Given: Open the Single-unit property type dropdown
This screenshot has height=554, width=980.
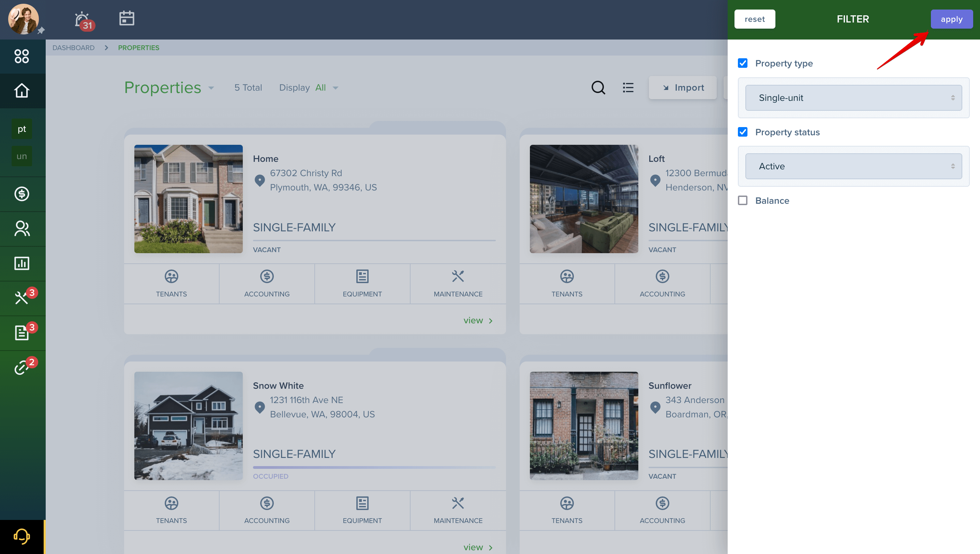Looking at the screenshot, I should 853,98.
